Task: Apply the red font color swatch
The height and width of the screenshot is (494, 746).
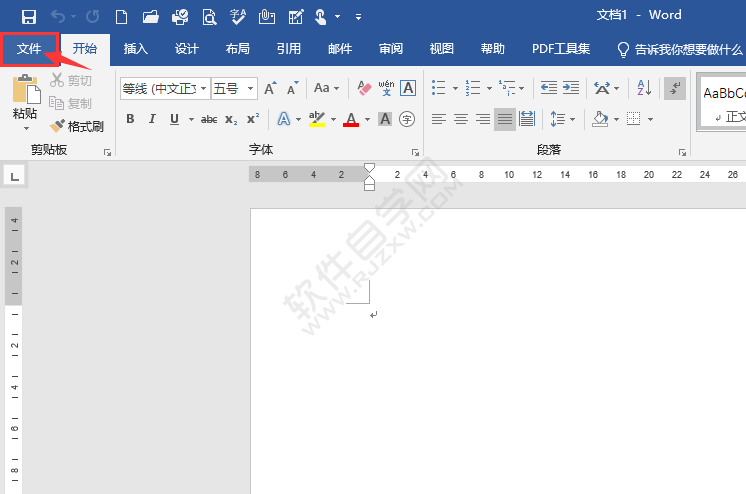Action: pyautogui.click(x=351, y=119)
